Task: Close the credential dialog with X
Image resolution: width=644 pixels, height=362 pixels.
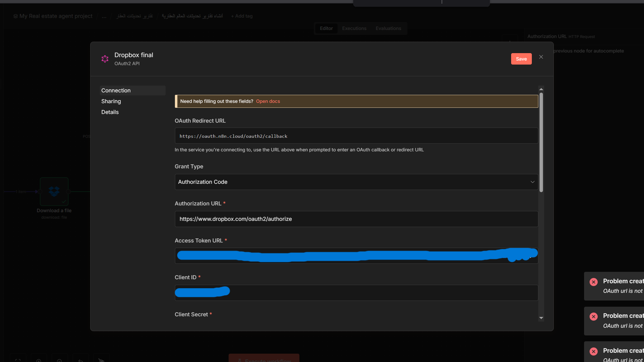Action: pyautogui.click(x=541, y=57)
